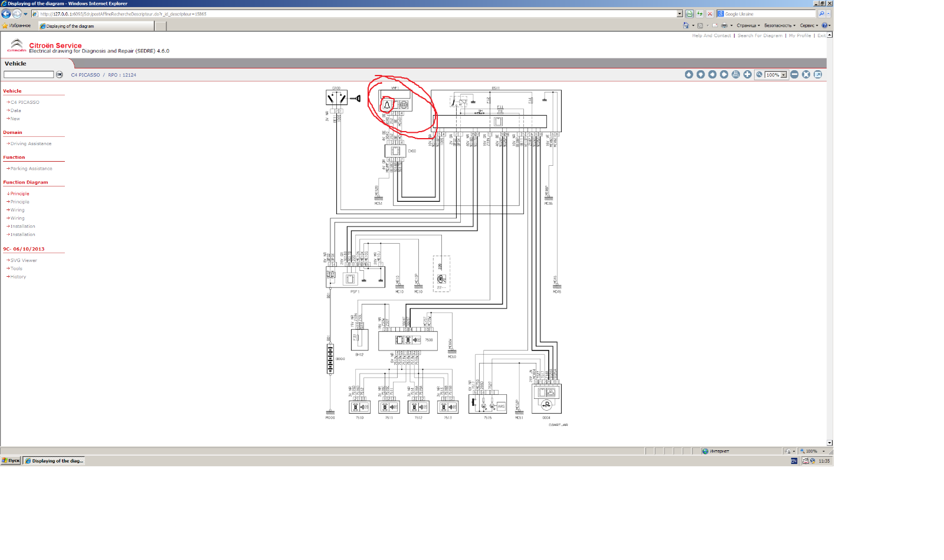The height and width of the screenshot is (560, 944).
Task: Open the New sidebar item
Action: (x=15, y=119)
